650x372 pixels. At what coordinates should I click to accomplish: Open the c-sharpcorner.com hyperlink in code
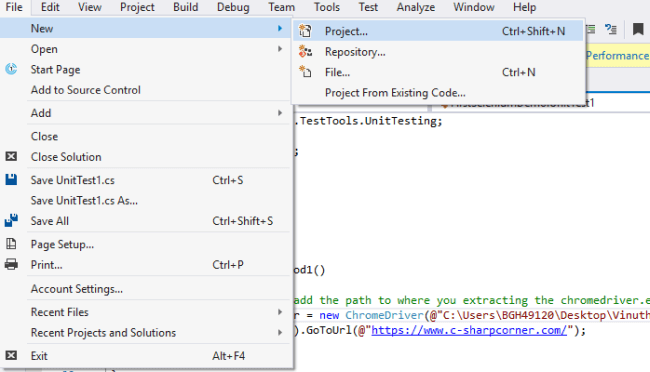coord(469,331)
